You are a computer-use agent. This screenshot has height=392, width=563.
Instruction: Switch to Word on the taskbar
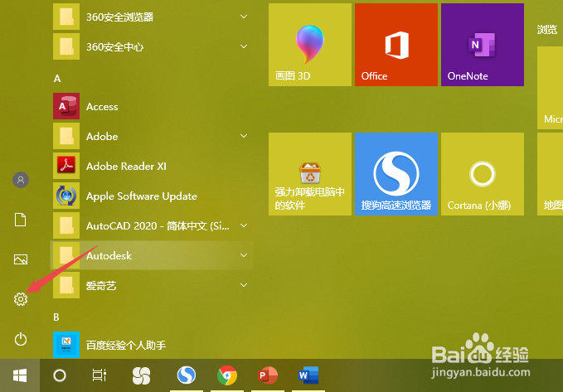(308, 375)
